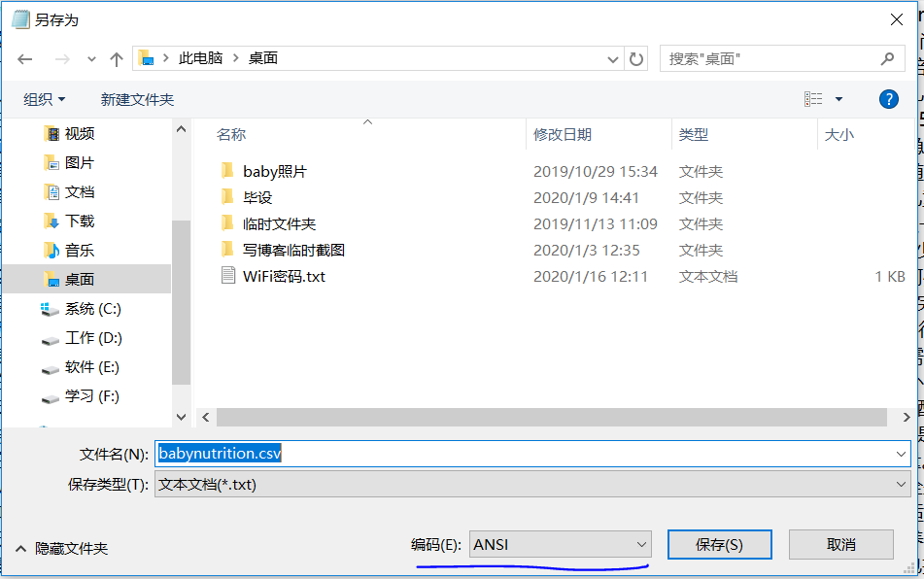924x579 pixels.
Task: Go up one folder level
Action: coord(116,59)
